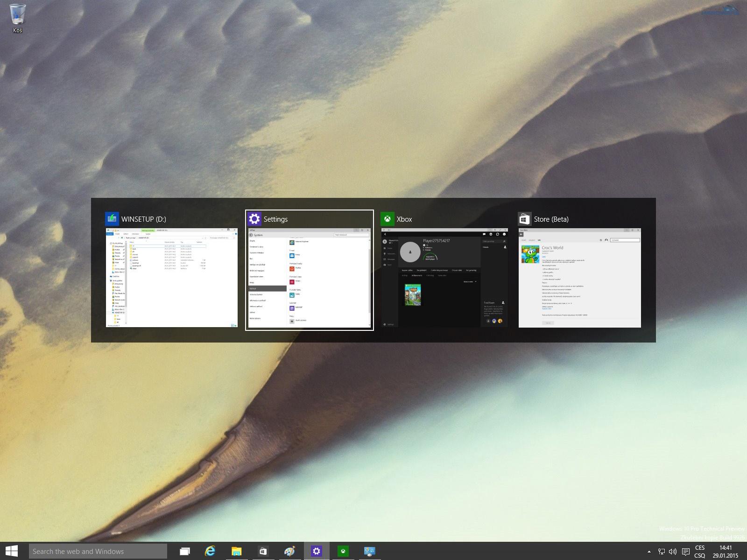This screenshot has width=747, height=560.
Task: Open the Store shopping bag taskbar icon
Action: point(263,551)
